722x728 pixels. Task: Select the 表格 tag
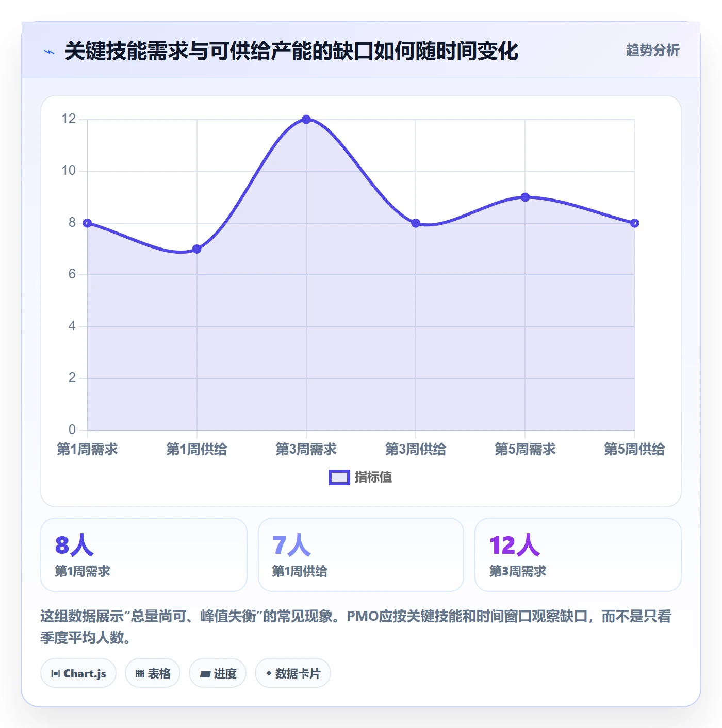153,673
